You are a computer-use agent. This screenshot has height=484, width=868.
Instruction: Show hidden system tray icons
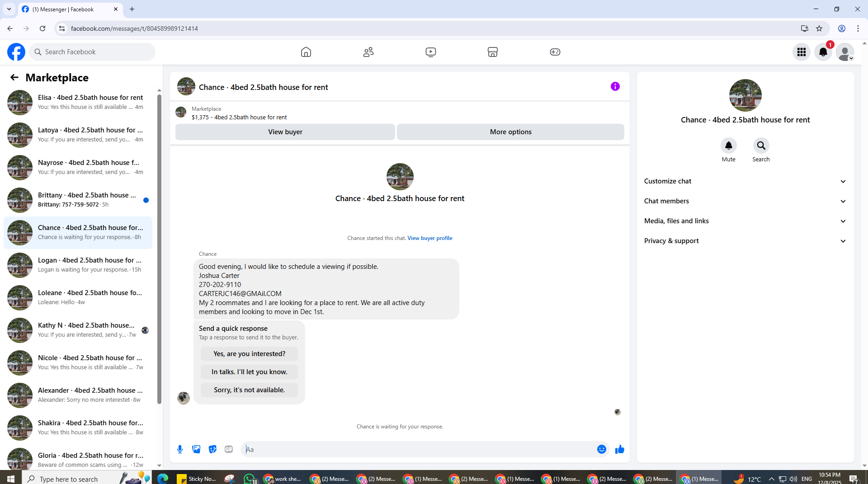771,479
